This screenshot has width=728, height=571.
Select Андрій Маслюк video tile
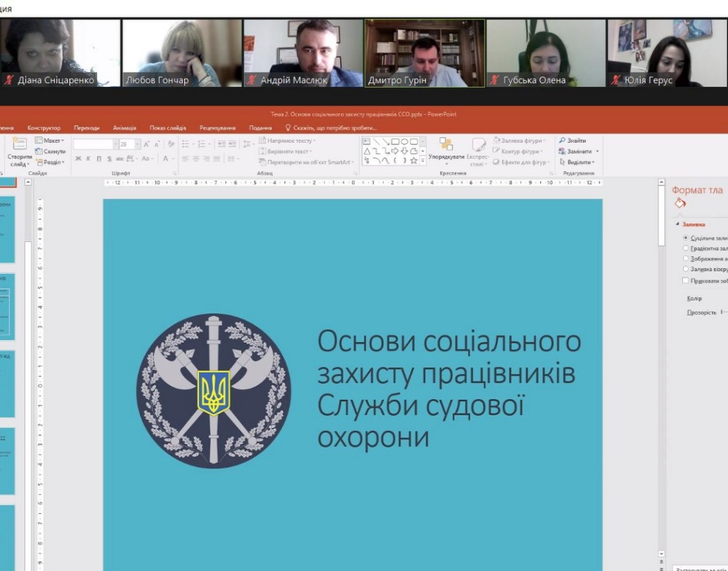click(303, 53)
